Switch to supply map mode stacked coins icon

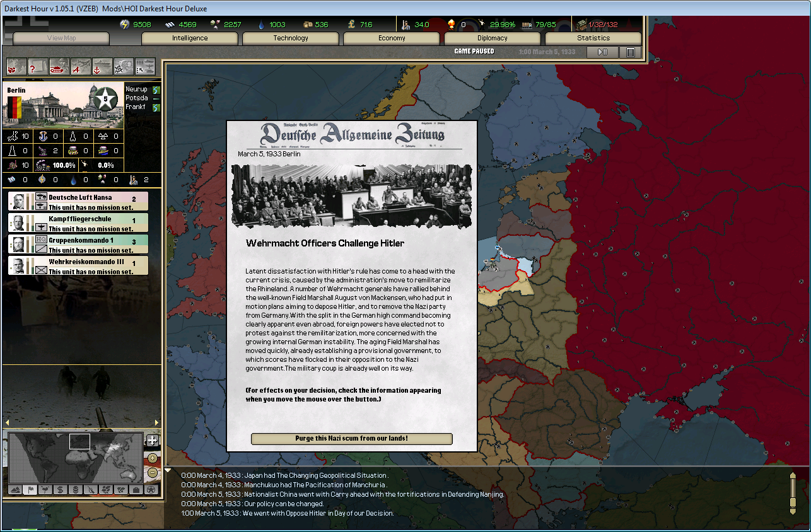[x=75, y=489]
